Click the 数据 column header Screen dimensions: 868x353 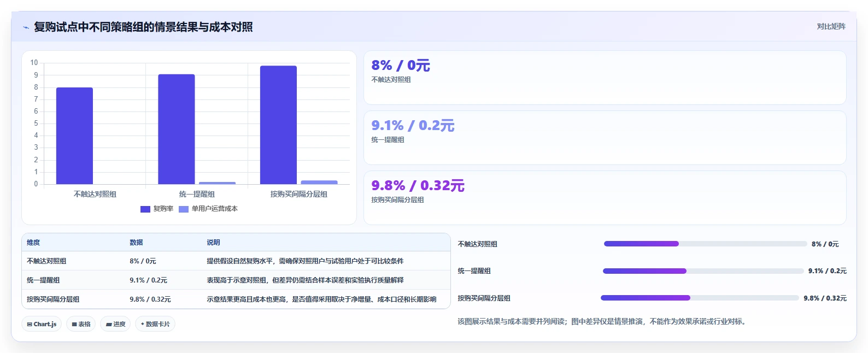coord(136,242)
